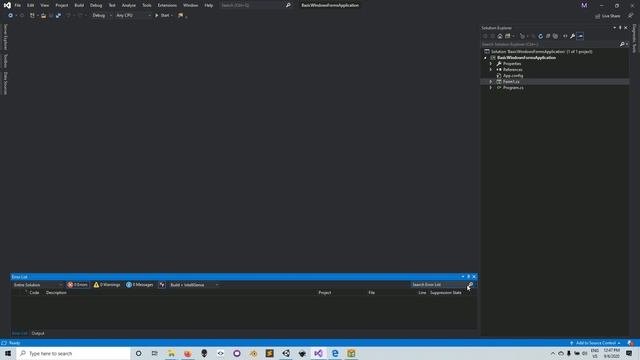Click the Refresh icon in Solution Explorer
The image size is (640, 360).
point(540,36)
